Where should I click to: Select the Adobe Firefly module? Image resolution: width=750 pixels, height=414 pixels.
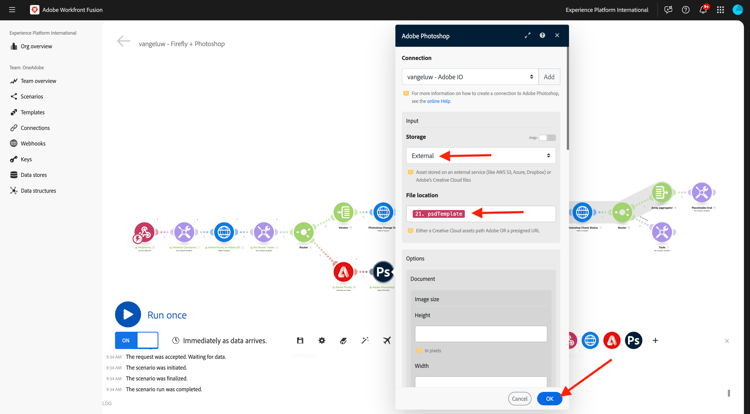point(343,272)
